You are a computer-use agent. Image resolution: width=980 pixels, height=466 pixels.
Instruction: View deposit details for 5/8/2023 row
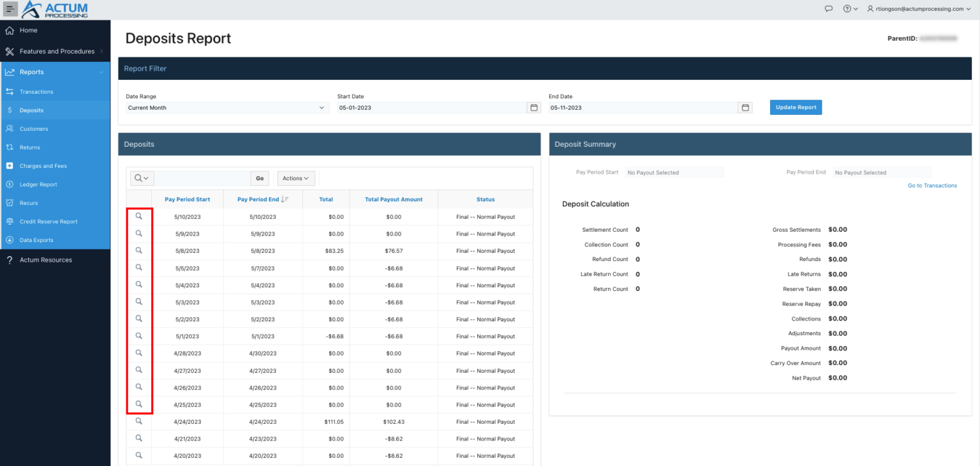(x=139, y=250)
